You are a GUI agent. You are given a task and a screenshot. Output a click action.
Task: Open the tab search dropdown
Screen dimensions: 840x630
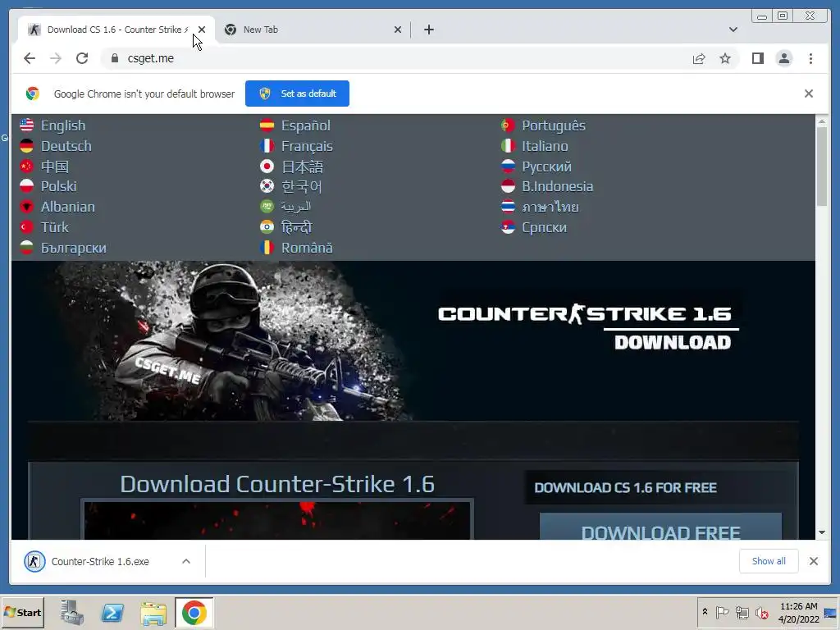733,30
